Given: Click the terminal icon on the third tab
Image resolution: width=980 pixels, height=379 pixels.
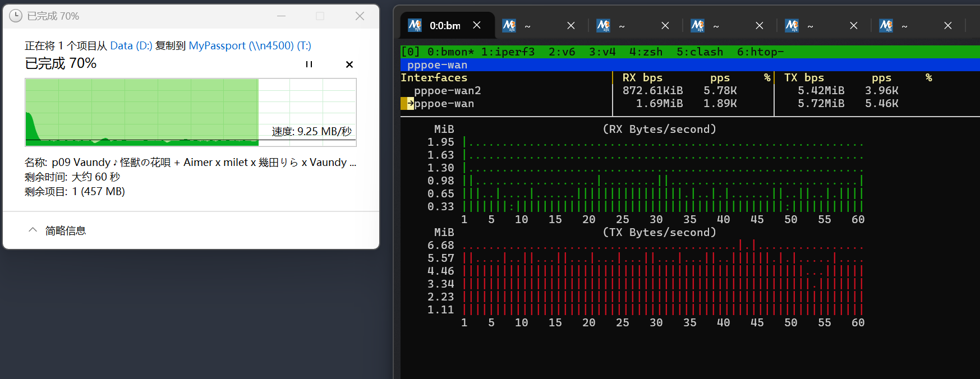Looking at the screenshot, I should pyautogui.click(x=603, y=25).
